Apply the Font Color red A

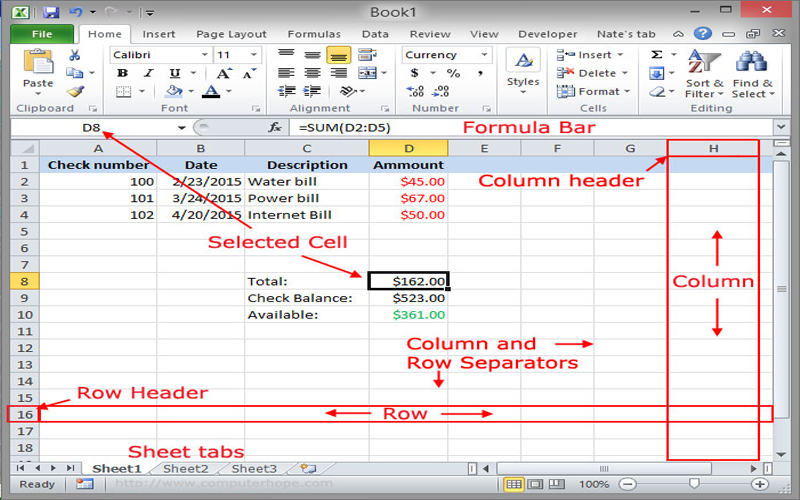tap(211, 92)
